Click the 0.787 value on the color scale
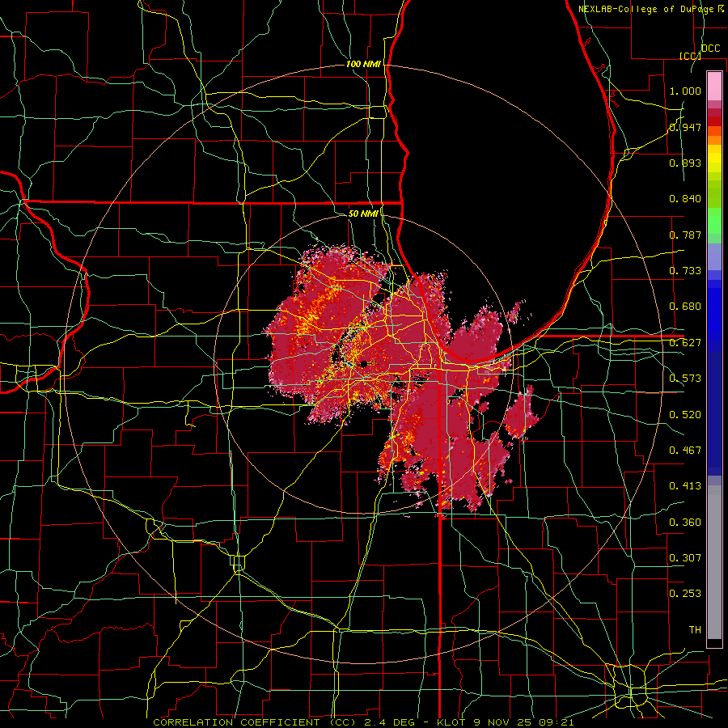This screenshot has width=728, height=728. [685, 235]
